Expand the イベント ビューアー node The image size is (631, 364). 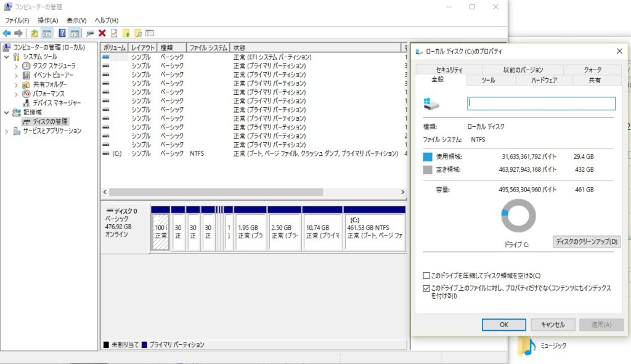[x=16, y=75]
